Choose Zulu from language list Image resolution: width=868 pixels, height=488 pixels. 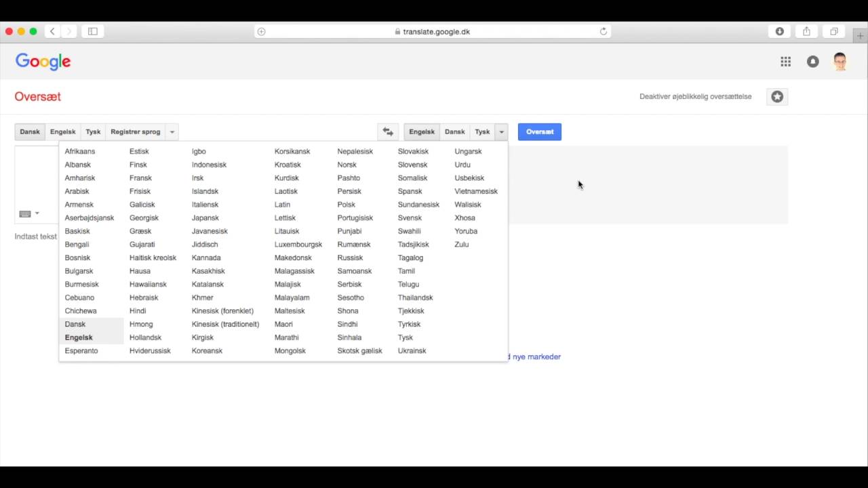461,244
